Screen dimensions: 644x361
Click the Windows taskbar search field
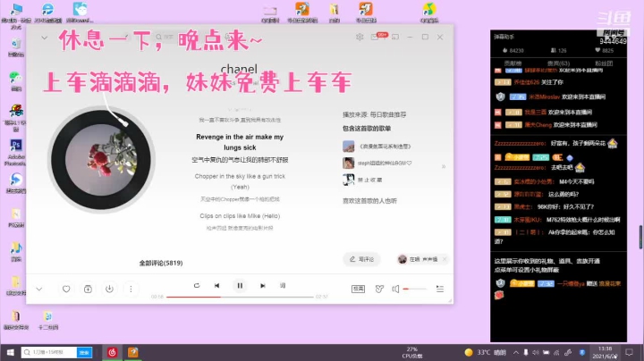(49, 352)
